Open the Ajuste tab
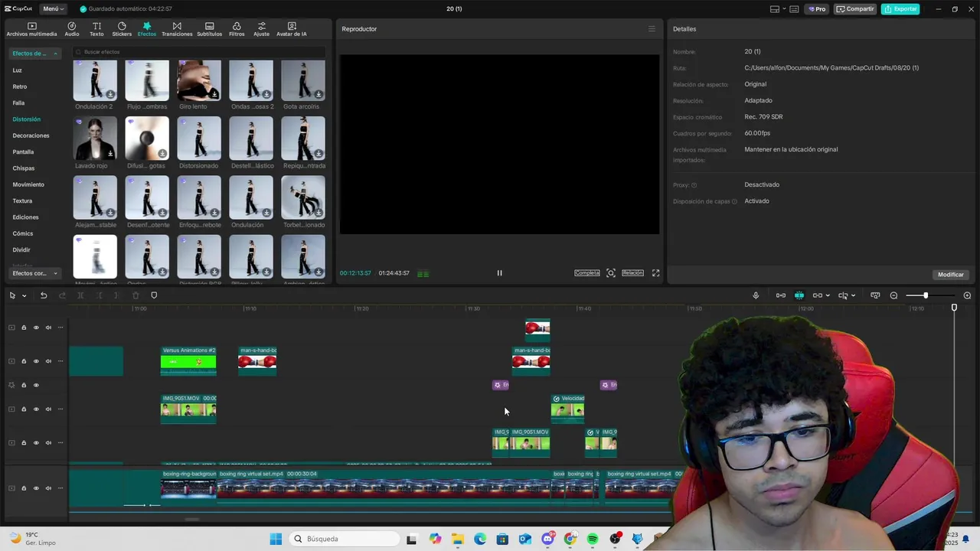 [x=261, y=29]
